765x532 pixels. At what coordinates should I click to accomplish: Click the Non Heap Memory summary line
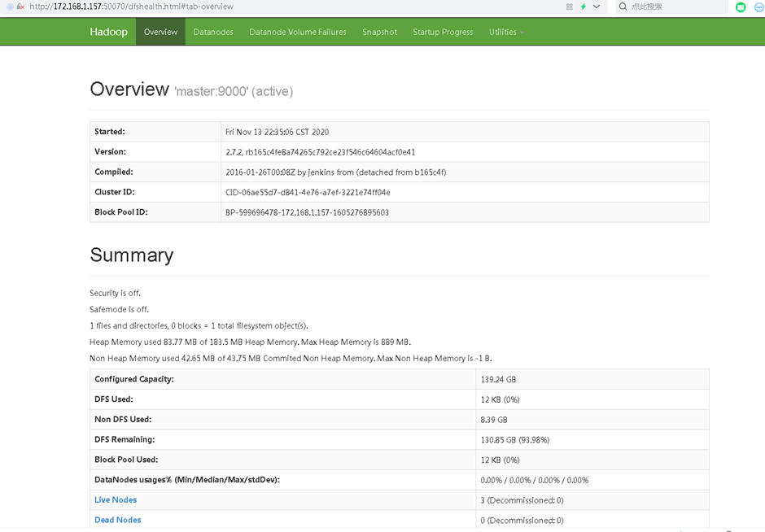[x=291, y=359]
